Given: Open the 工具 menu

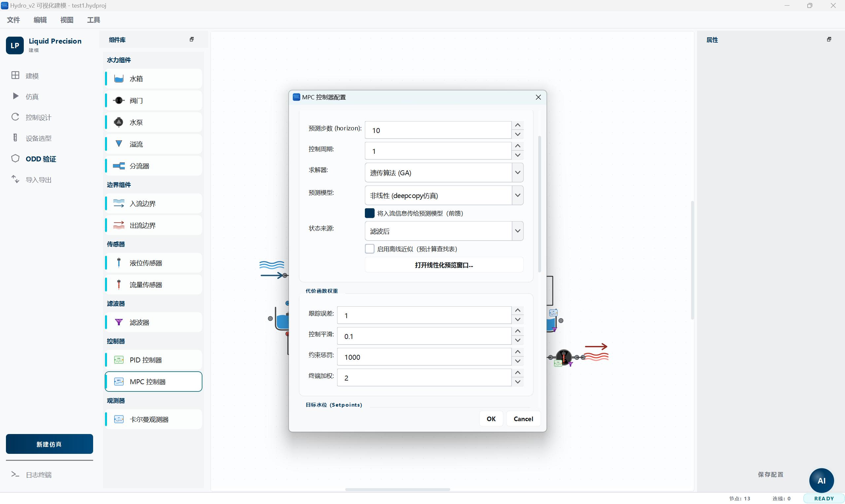Looking at the screenshot, I should pos(93,20).
